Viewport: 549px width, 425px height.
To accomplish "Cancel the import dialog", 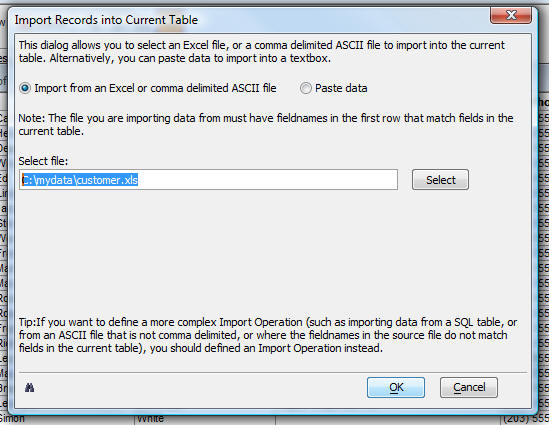I will point(469,387).
